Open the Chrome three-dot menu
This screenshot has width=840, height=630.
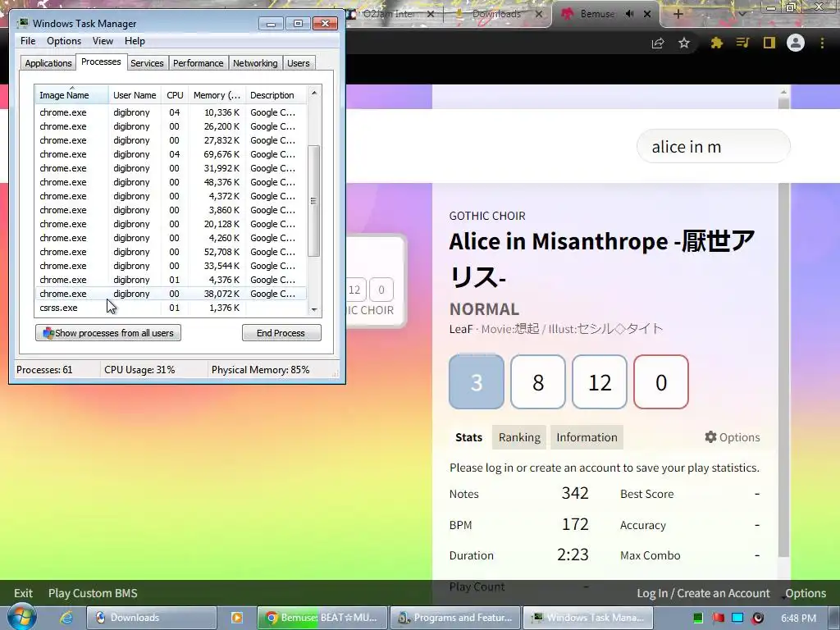coord(822,43)
